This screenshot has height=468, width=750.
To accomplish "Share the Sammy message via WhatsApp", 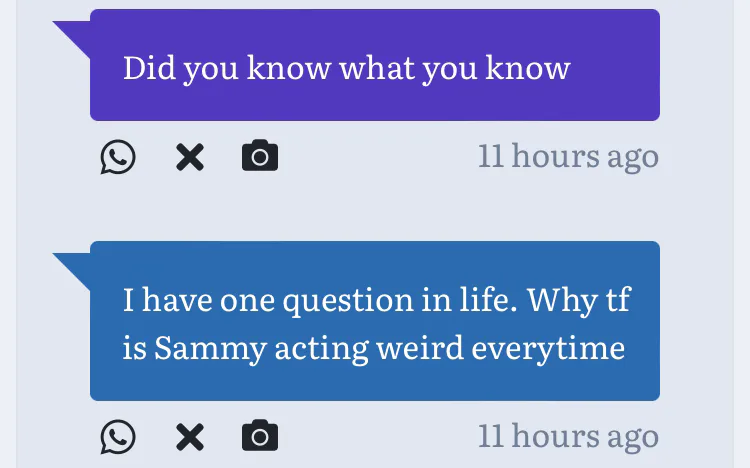I will click(x=118, y=436).
